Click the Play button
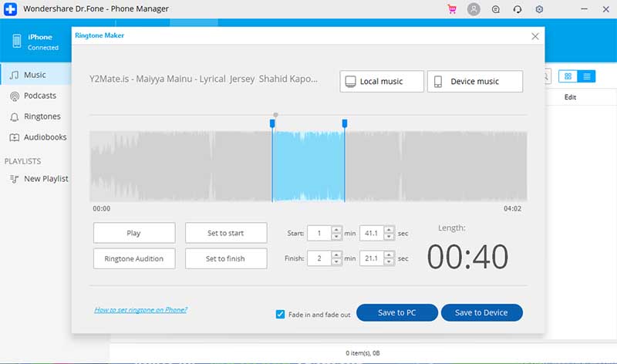Screen dimensions: 617x364 pyautogui.click(x=134, y=233)
